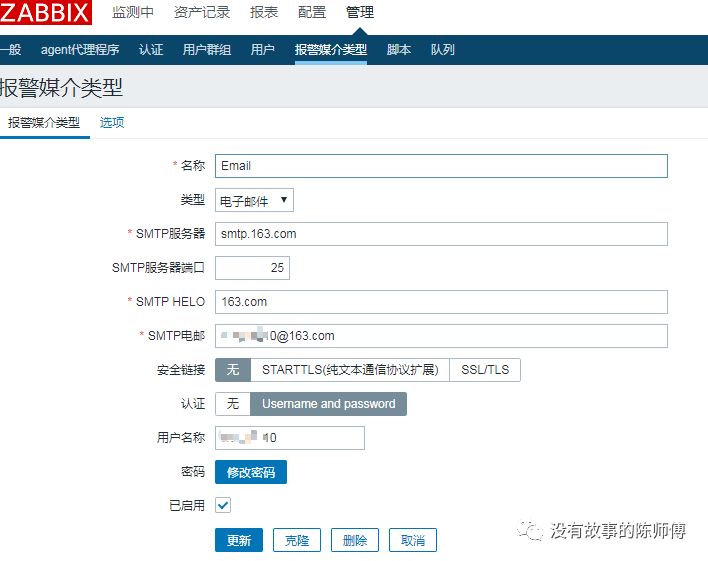Click the 克隆 button
708x561 pixels.
(x=297, y=540)
